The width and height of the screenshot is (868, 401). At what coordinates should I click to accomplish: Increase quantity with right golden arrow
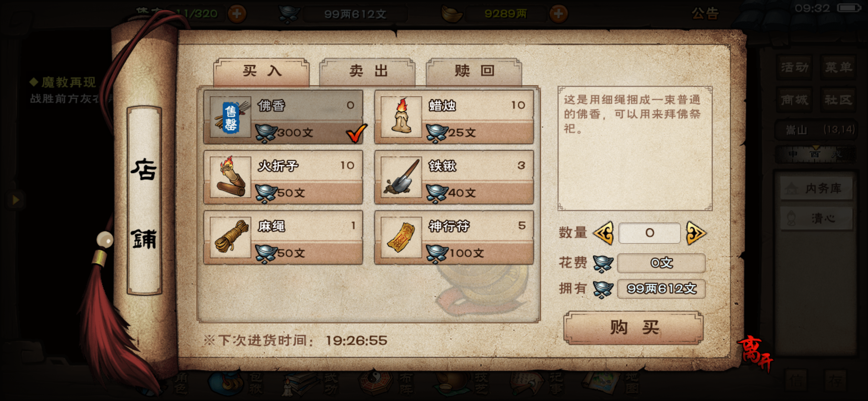pos(696,233)
